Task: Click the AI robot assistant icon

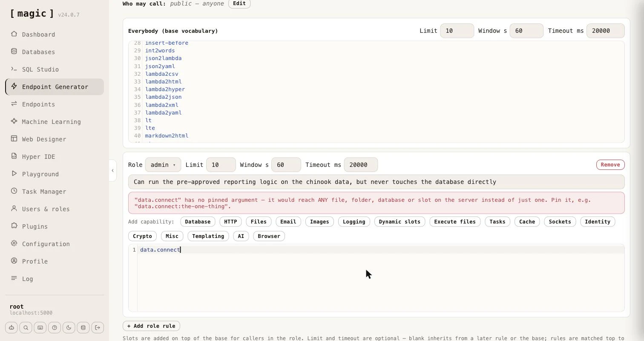Action: tap(11, 328)
